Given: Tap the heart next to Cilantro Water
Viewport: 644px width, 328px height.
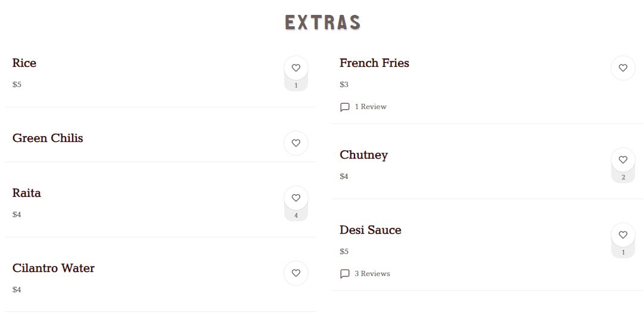Looking at the screenshot, I should [x=296, y=273].
